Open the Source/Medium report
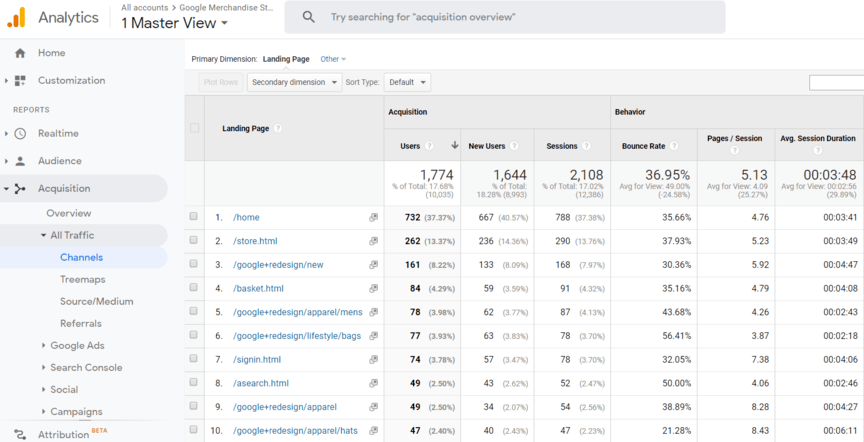Image resolution: width=864 pixels, height=442 pixels. click(96, 302)
